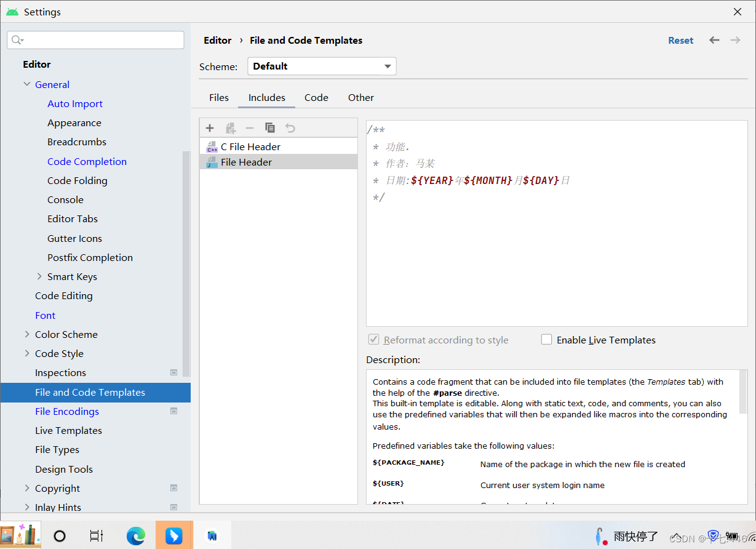This screenshot has height=549, width=756.
Task: Click the settings search field
Action: 95,39
